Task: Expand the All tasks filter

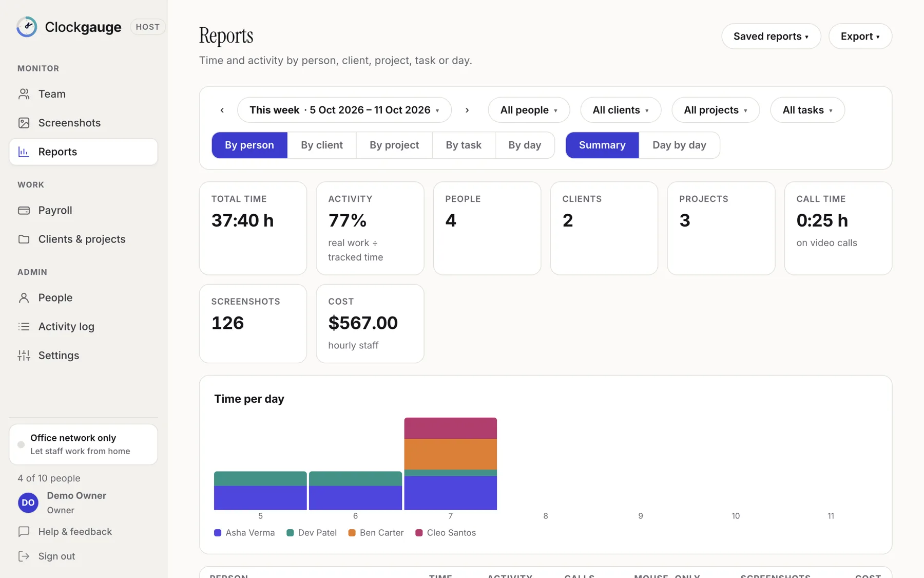Action: click(807, 110)
